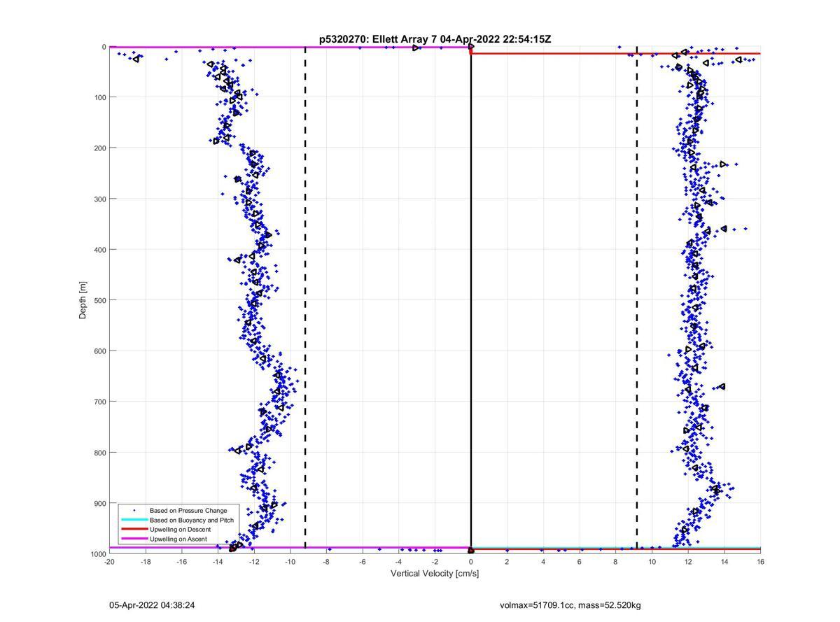Click legend entry 'Upwelling on Ascent'
This screenshot has width=840, height=622.
[x=178, y=539]
